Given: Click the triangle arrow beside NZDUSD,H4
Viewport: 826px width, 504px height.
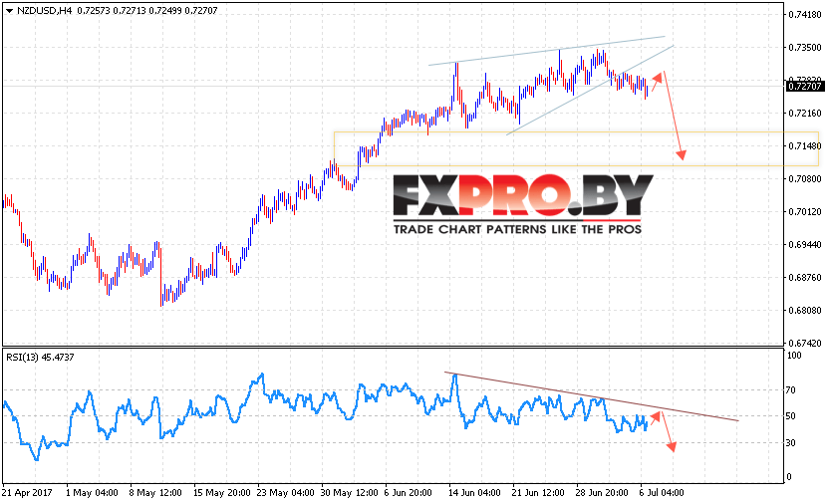Looking at the screenshot, I should coord(9,11).
